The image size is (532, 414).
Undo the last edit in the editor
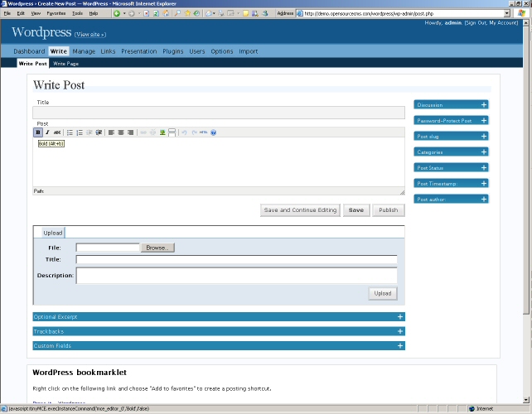pyautogui.click(x=184, y=132)
